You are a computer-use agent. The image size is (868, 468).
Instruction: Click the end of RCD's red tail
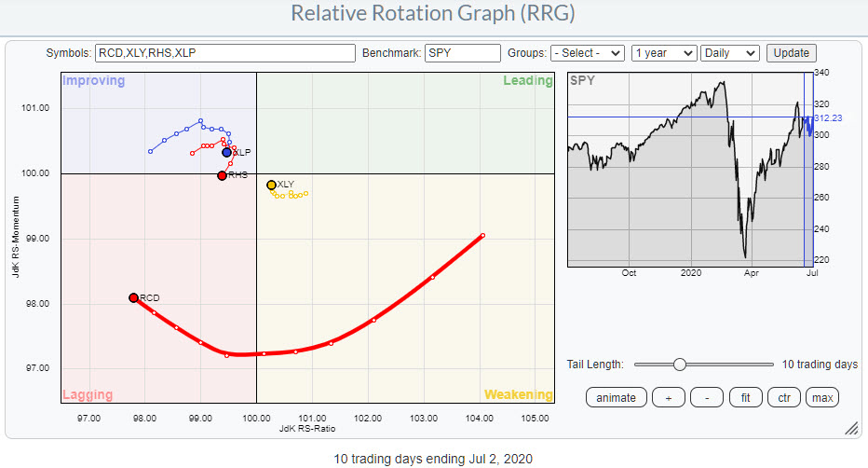pyautogui.click(x=482, y=235)
